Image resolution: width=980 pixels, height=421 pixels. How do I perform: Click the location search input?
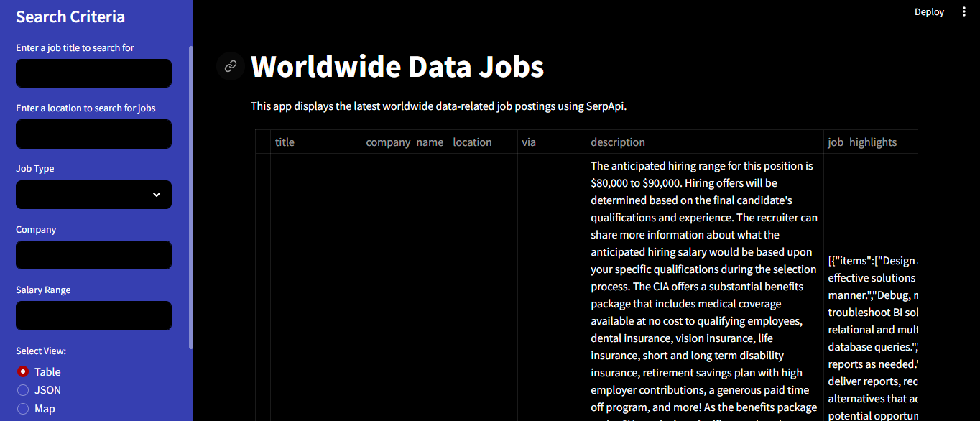(93, 134)
